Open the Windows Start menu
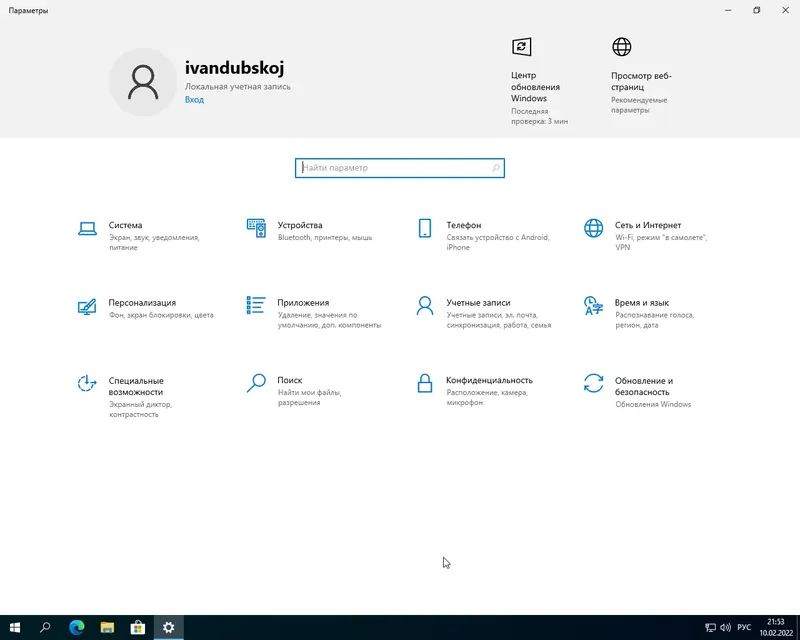Viewport: 800px width, 640px height. tap(15, 627)
